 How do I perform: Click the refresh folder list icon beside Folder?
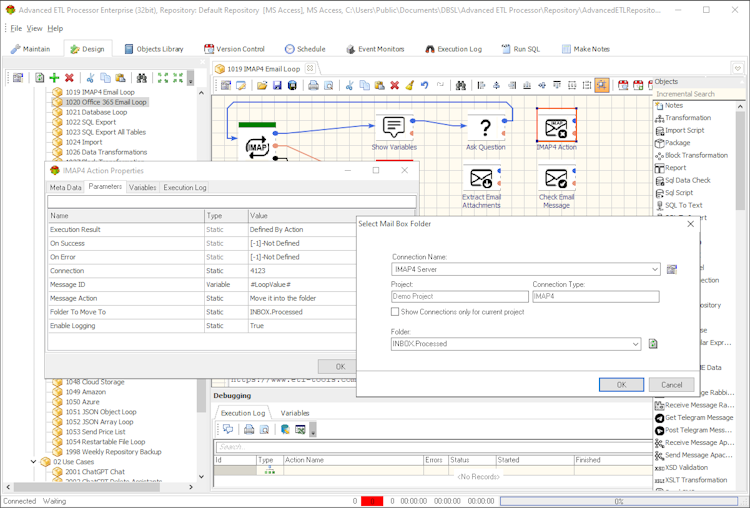point(652,344)
